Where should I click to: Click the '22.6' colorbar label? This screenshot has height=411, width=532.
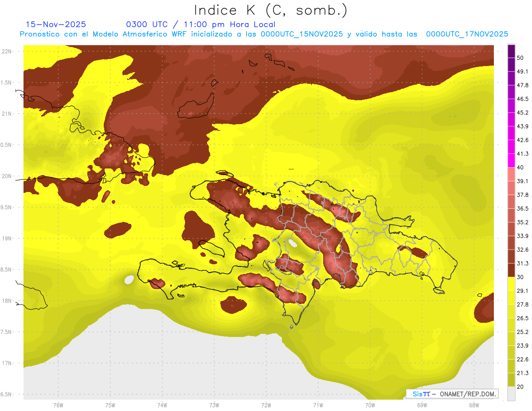523,360
